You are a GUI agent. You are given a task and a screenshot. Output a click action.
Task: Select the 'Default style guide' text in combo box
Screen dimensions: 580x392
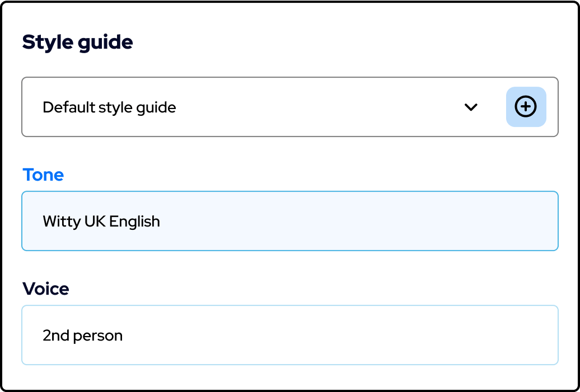(x=110, y=107)
